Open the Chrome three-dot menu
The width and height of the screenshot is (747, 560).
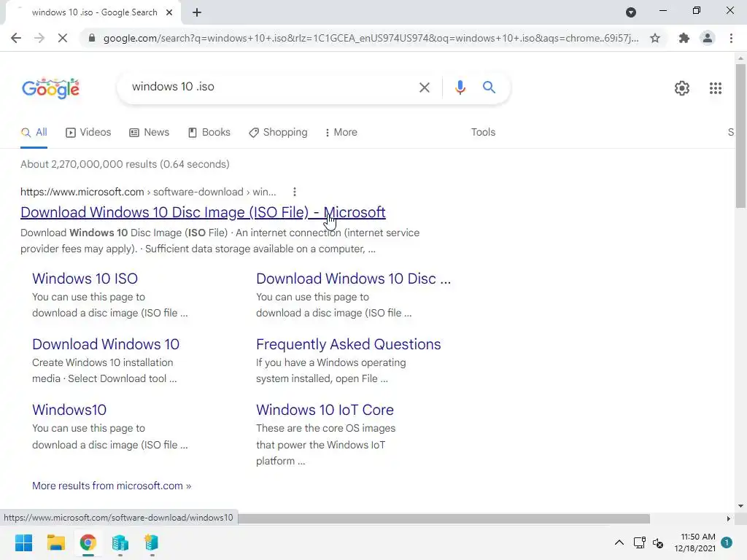pyautogui.click(x=731, y=38)
